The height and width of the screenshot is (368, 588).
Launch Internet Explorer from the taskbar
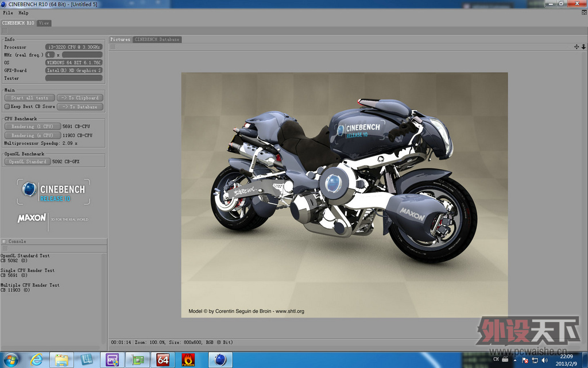pyautogui.click(x=36, y=360)
